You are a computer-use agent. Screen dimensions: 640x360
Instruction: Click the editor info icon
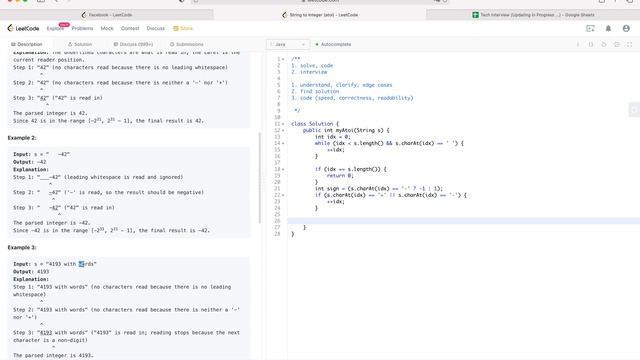click(x=578, y=44)
